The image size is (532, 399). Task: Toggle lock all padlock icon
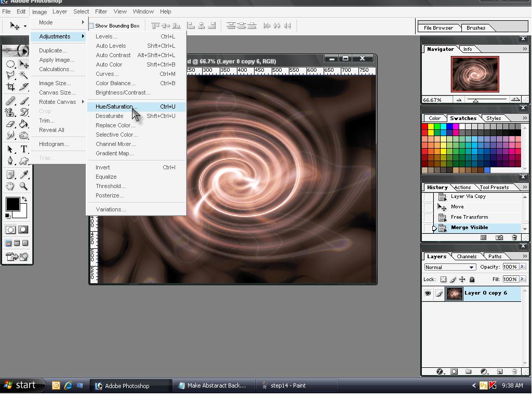click(472, 280)
